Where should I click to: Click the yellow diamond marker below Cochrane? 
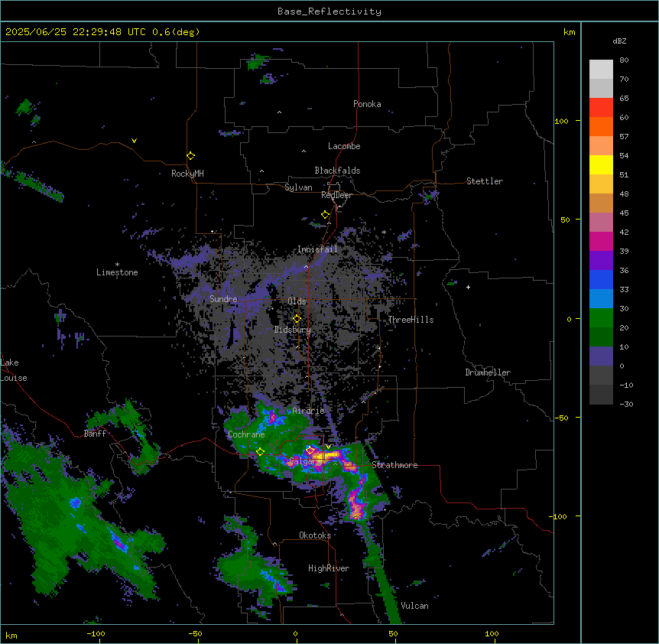pyautogui.click(x=260, y=452)
